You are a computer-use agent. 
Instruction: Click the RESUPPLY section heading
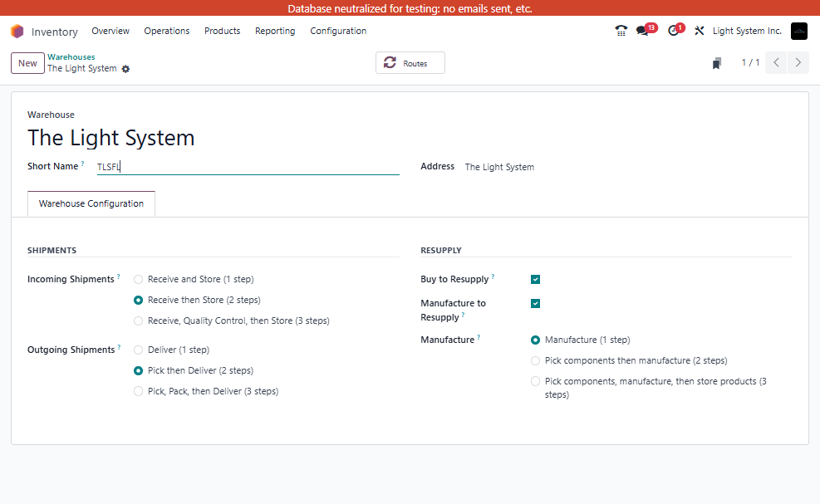pos(441,251)
